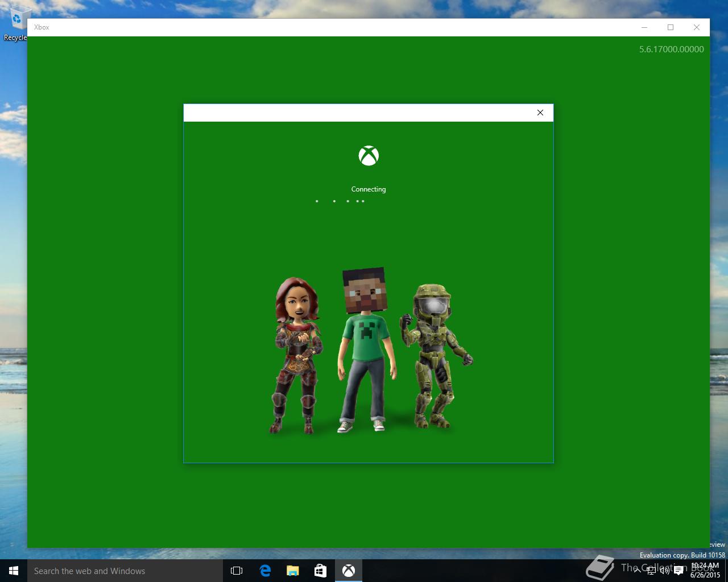
Task: Minimize the Xbox app window
Action: coord(644,27)
